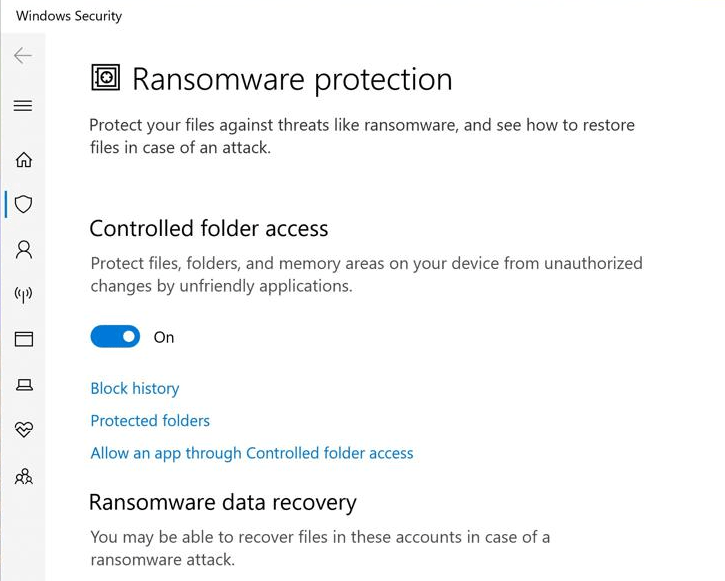725x581 pixels.
Task: Click the Windows Security title bar text
Action: (69, 16)
